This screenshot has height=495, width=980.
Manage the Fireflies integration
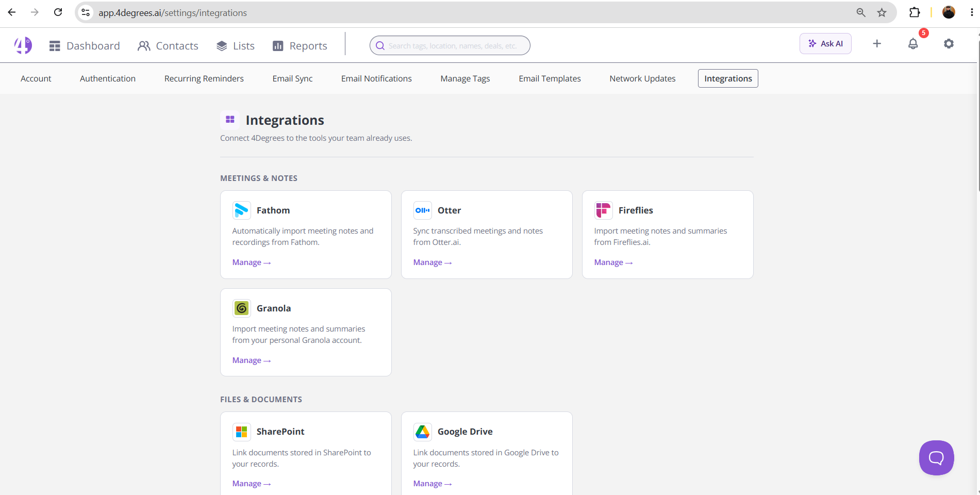tap(613, 262)
